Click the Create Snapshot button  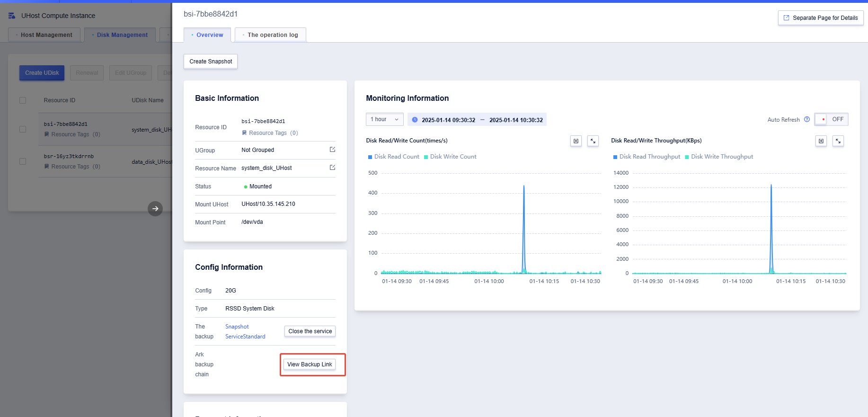pos(211,62)
